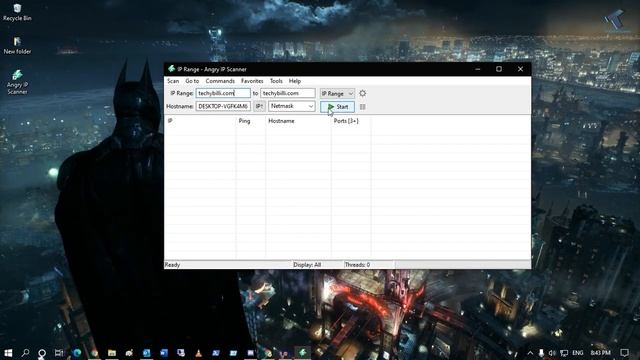Screen dimensions: 640x360
Task: Open Microsoft Word from taskbar
Action: tap(164, 353)
